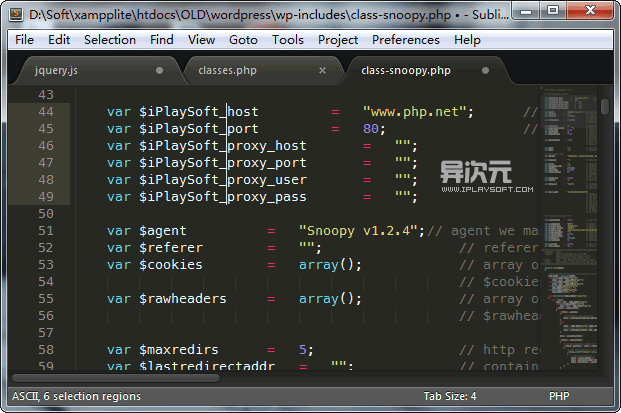The image size is (621, 413).
Task: Click the $maxredirs variable on line 58
Action: tap(179, 350)
